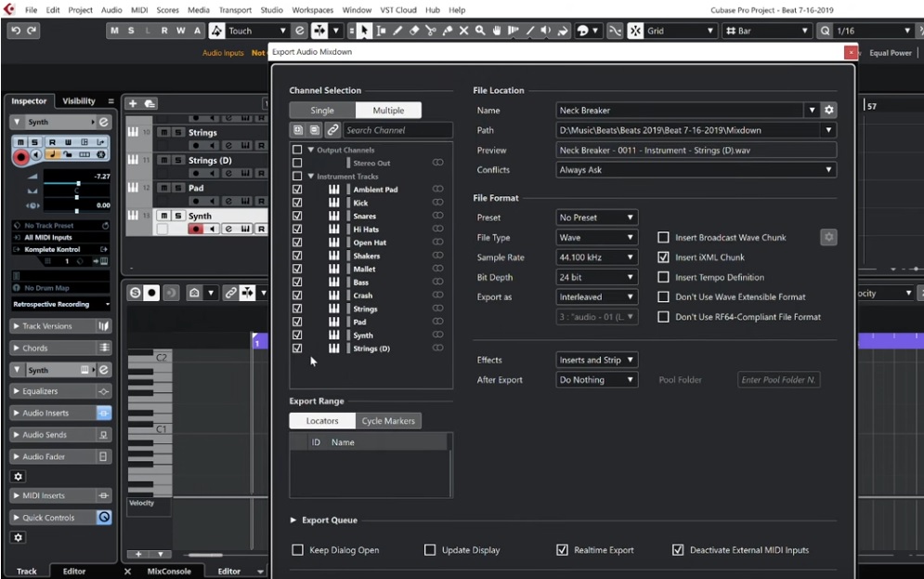This screenshot has width=924, height=579.
Task: Click the Undo arrow in the toolbar
Action: (16, 31)
